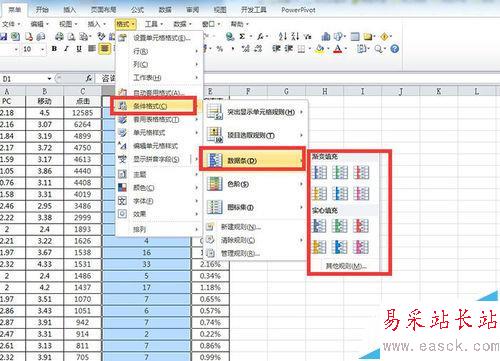The height and width of the screenshot is (361, 500).
Task: Toggle the Align Left button
Action: [x=92, y=49]
